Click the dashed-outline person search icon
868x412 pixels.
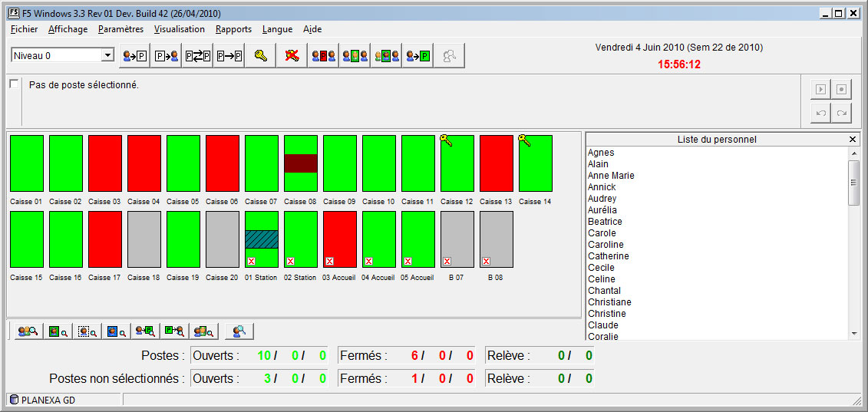pos(87,331)
